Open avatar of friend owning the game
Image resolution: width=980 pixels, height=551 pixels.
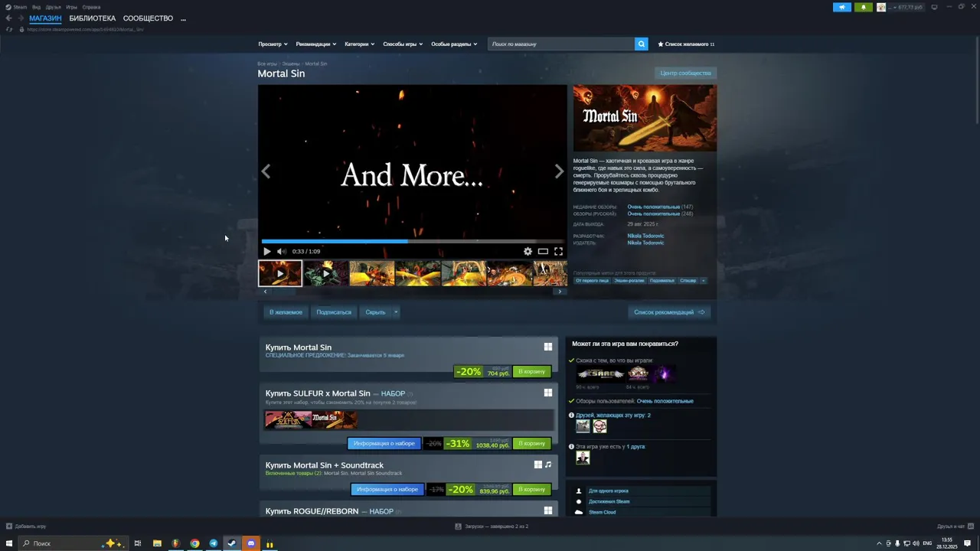click(583, 458)
